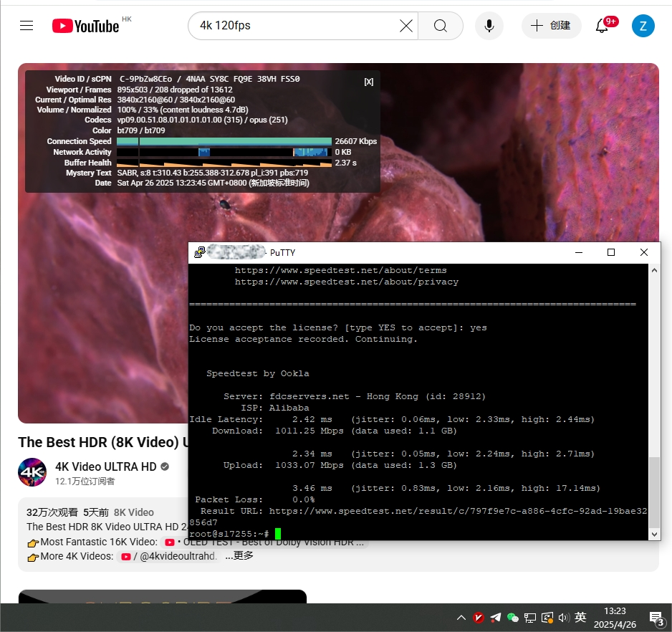Open the sync tray icon with the orange dot

tap(547, 618)
